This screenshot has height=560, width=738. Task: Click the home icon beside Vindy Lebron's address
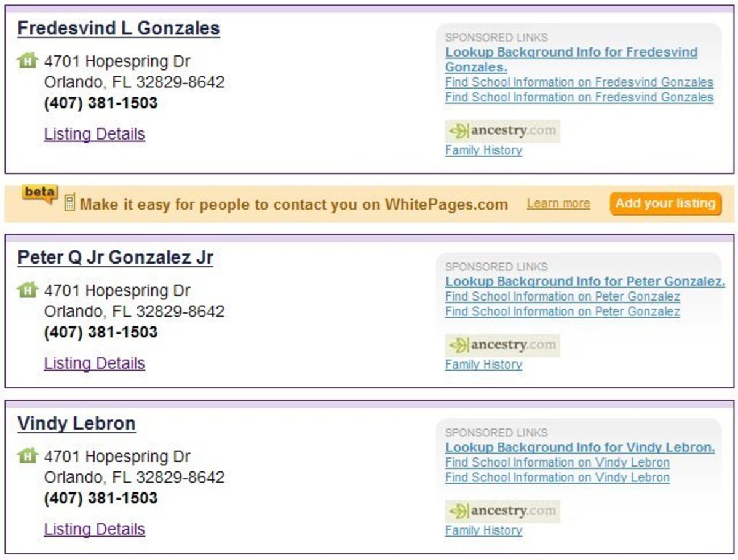(x=28, y=455)
